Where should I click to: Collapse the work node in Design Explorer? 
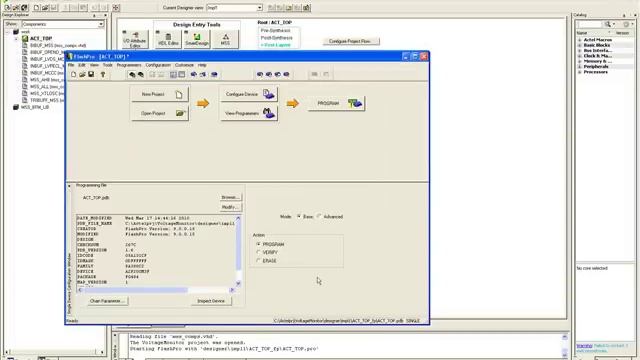(9, 31)
